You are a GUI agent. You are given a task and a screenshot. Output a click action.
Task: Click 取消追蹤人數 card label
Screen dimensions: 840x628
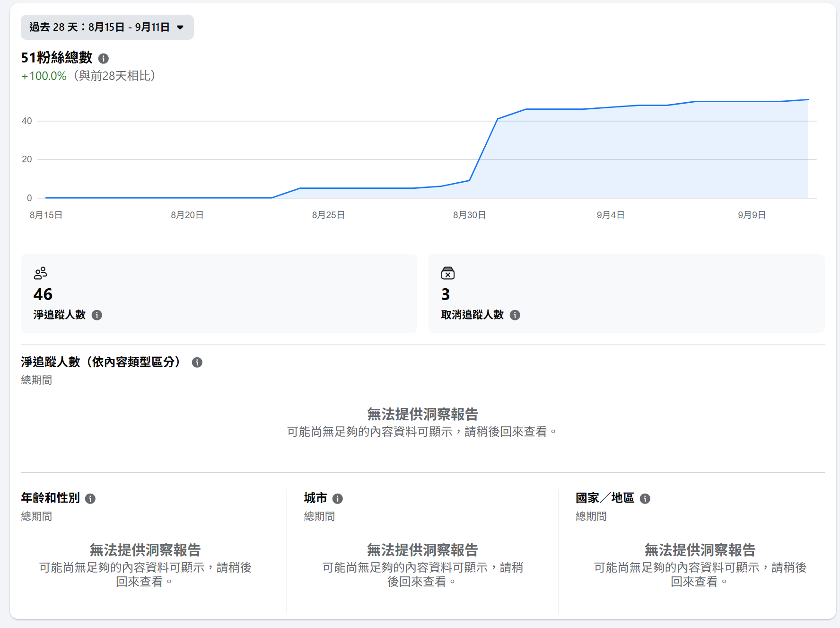[x=472, y=315]
